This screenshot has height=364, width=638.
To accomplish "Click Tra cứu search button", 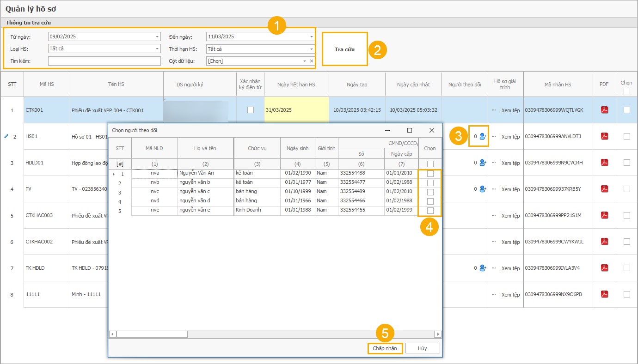I will tap(344, 49).
